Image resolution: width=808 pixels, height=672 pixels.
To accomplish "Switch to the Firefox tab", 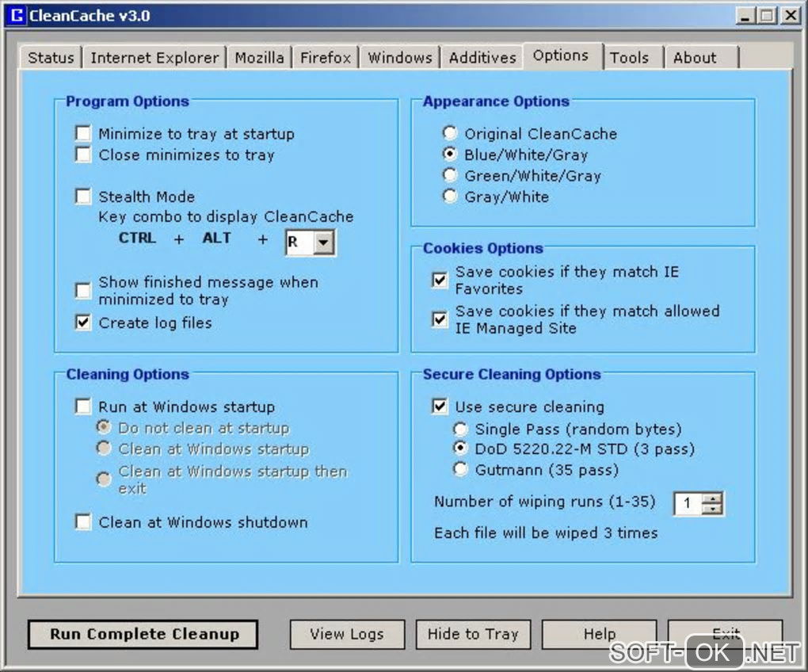I will (x=325, y=58).
